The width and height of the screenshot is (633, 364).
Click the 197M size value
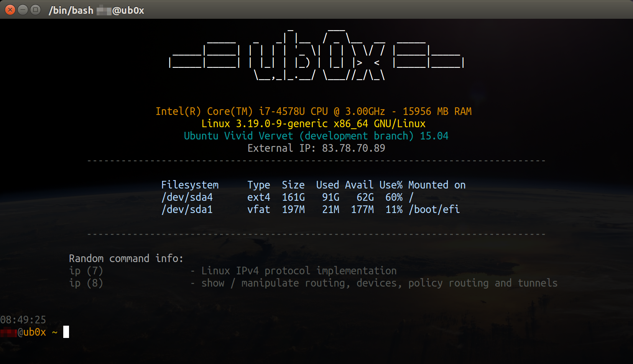click(294, 210)
